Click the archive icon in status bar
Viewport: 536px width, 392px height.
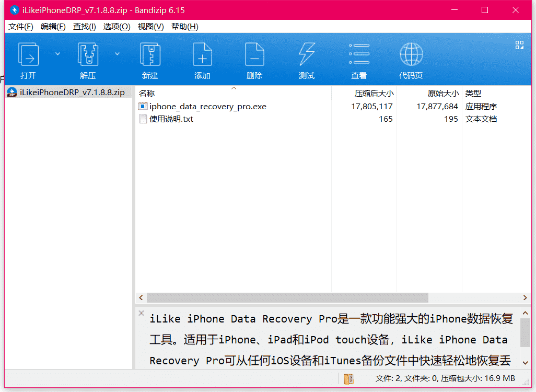[x=348, y=378]
